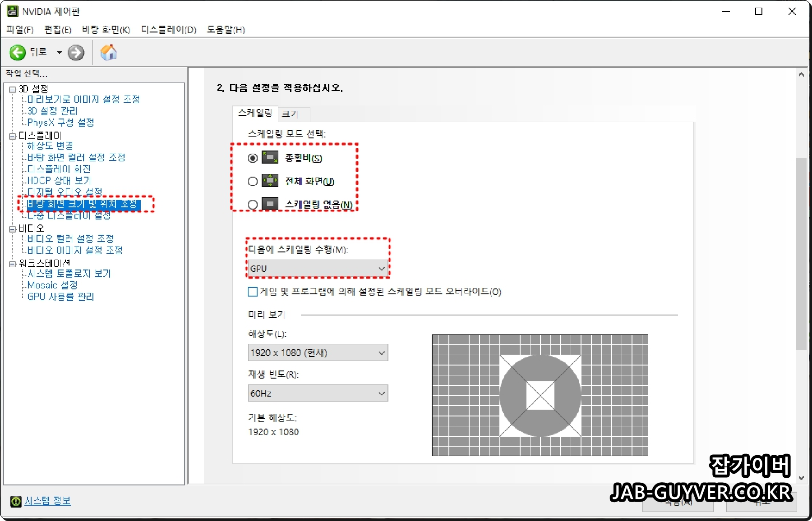
Task: Click the Forward arrow icon
Action: [76, 53]
